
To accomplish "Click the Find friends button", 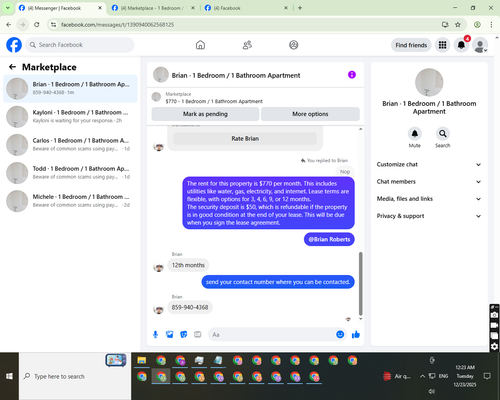I will click(x=411, y=45).
